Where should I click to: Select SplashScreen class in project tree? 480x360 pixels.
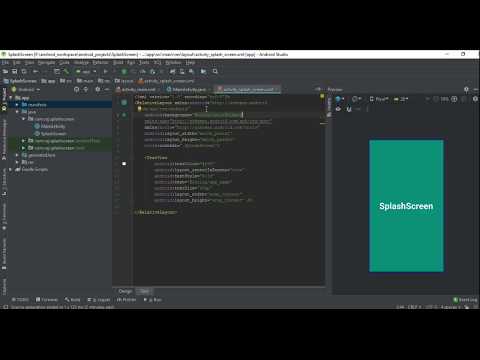(51, 134)
